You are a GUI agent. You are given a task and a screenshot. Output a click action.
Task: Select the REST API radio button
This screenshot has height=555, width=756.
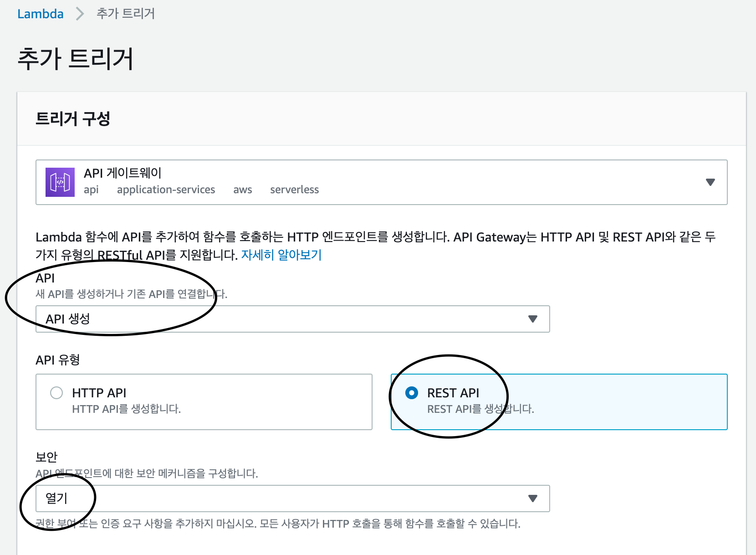[412, 393]
